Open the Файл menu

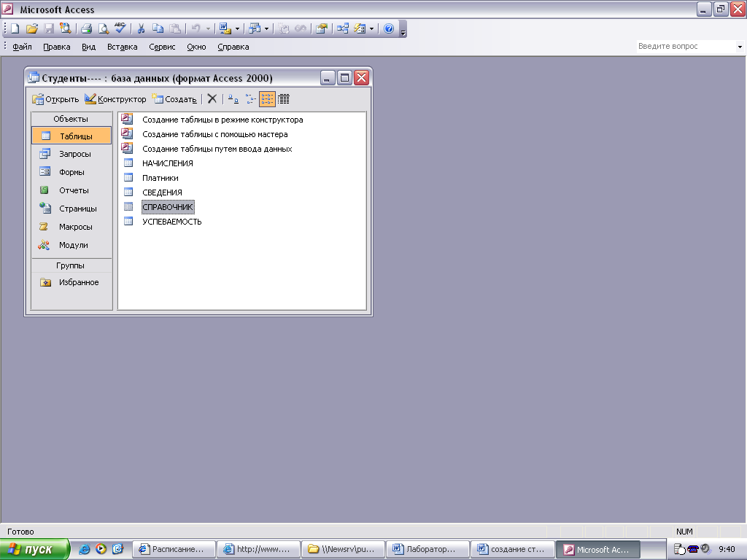pos(22,47)
